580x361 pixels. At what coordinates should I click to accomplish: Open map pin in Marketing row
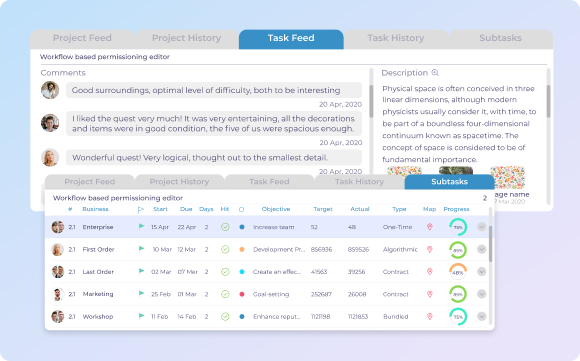pyautogui.click(x=429, y=294)
